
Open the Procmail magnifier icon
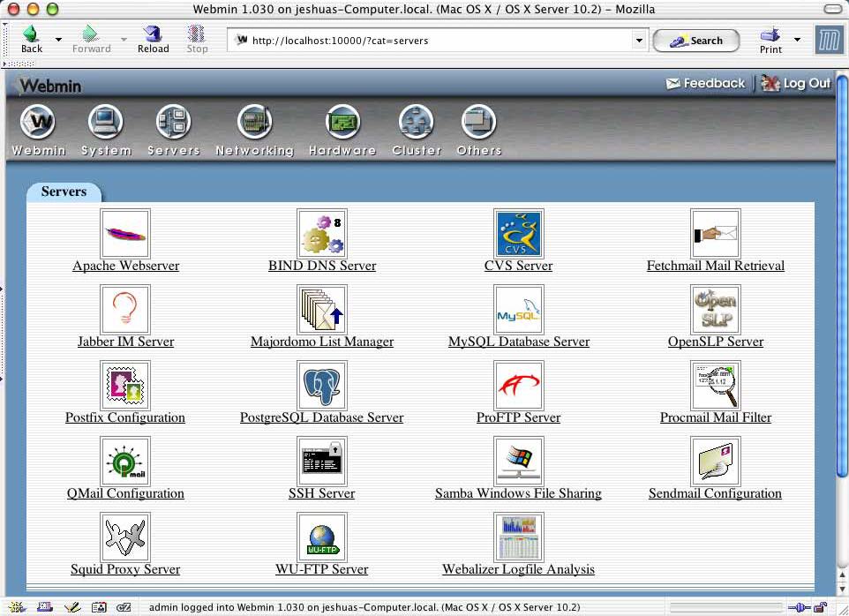715,386
